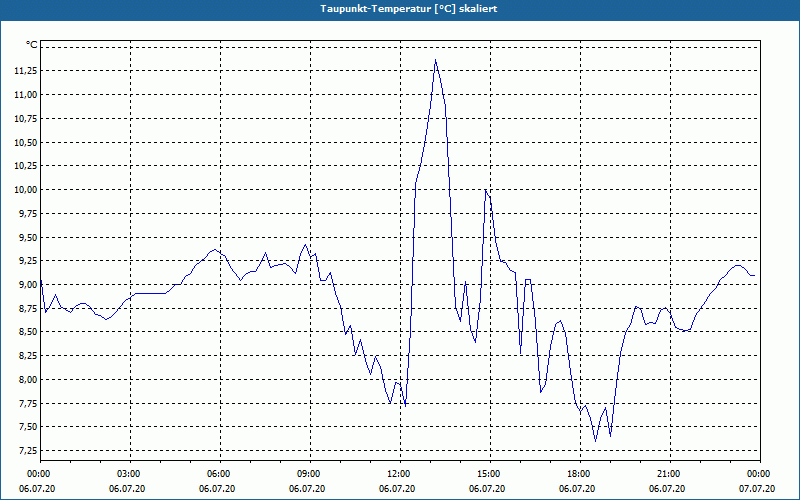Pick the 15:00 time label
The width and height of the screenshot is (800, 500).
coord(490,474)
